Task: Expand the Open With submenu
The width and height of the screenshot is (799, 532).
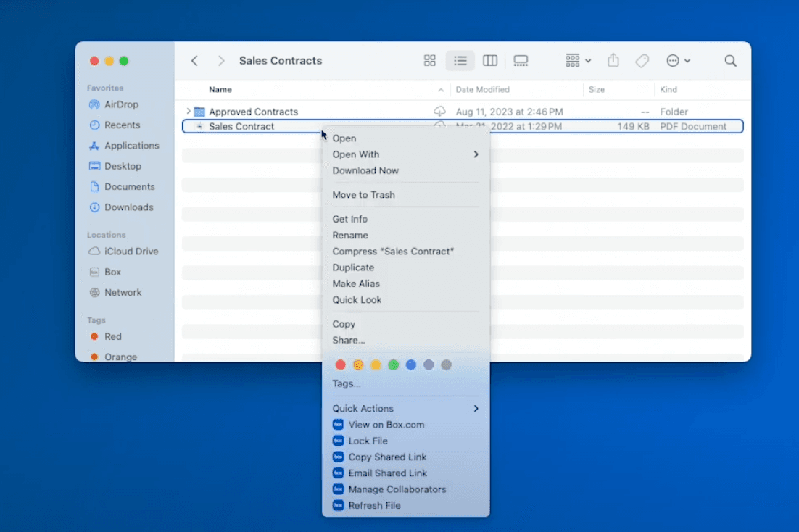Action: click(476, 154)
